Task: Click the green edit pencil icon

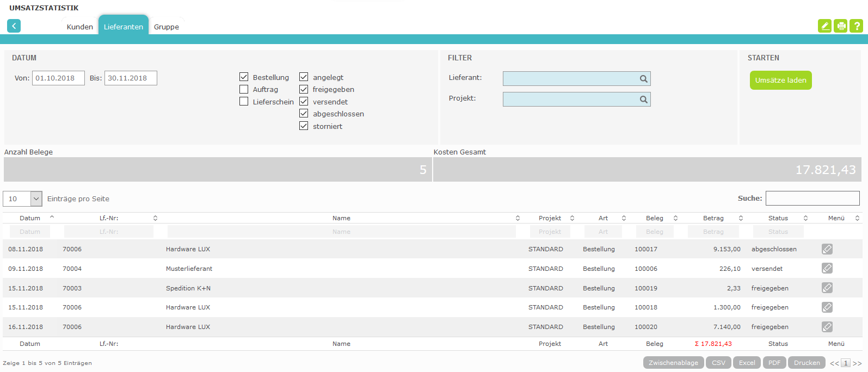Action: click(824, 26)
